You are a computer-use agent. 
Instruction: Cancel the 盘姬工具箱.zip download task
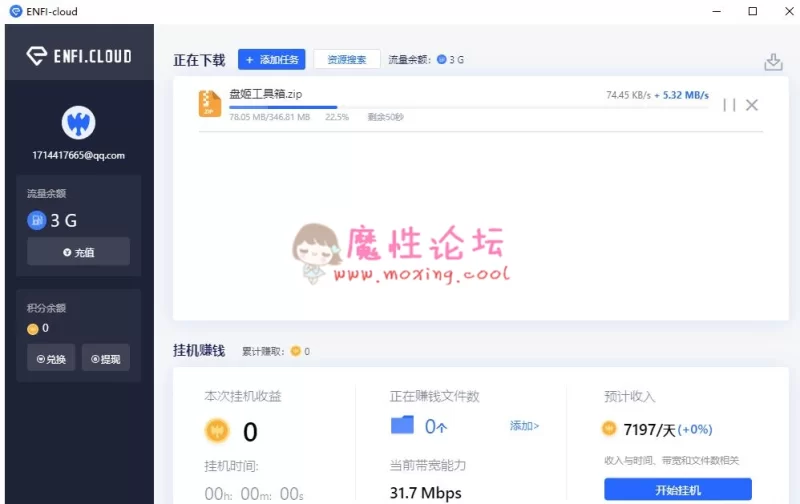[752, 105]
